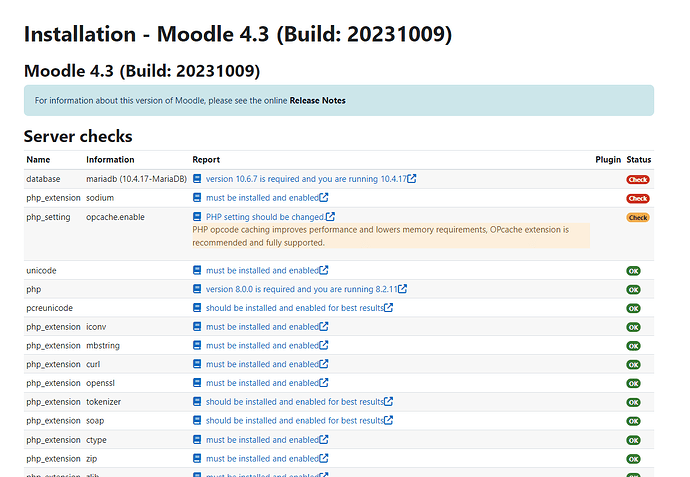Click green OK badge in unicode row
Viewport: 690px width, 477px height.
pyautogui.click(x=633, y=271)
